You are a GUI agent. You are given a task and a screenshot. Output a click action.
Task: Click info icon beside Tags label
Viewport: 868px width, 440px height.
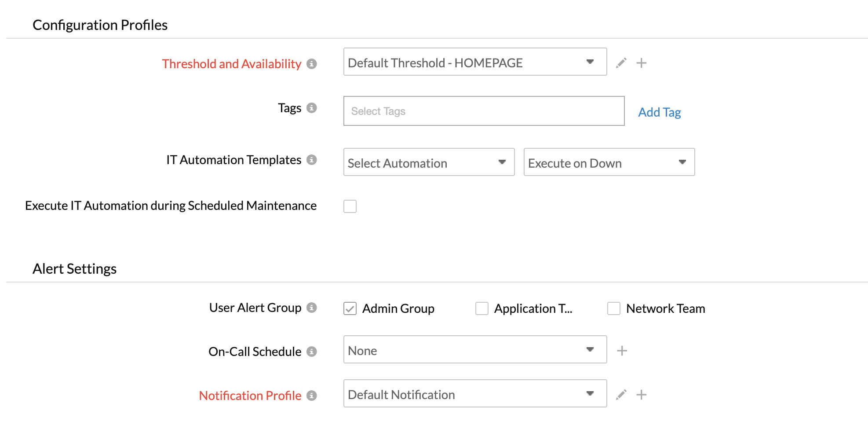tap(312, 108)
